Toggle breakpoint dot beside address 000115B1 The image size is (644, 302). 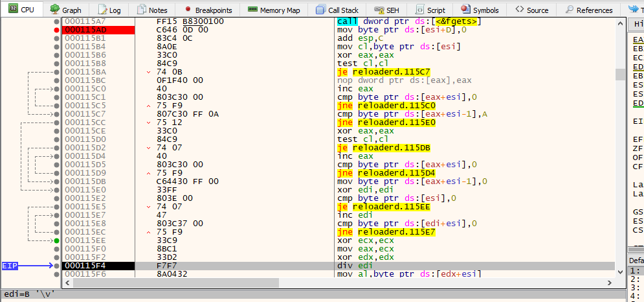click(56, 38)
